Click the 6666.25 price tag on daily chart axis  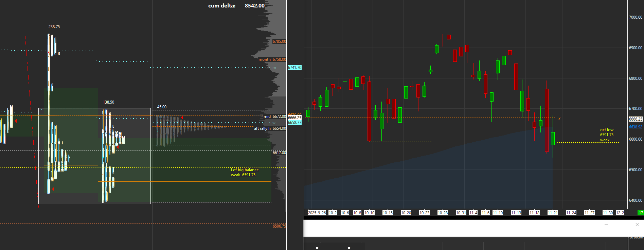coord(636,119)
